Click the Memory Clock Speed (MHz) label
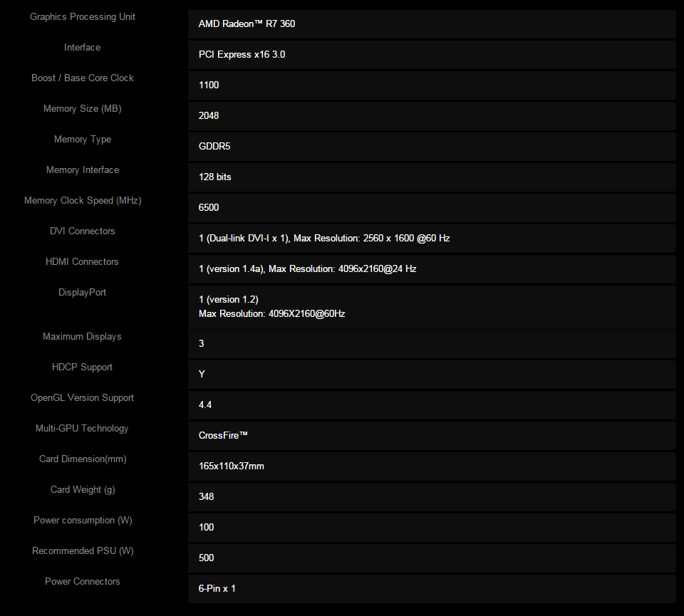The image size is (684, 616). [x=83, y=200]
